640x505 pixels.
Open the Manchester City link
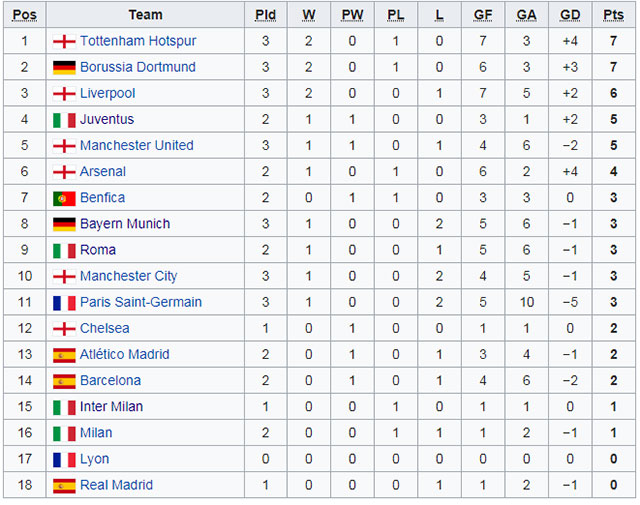point(128,276)
